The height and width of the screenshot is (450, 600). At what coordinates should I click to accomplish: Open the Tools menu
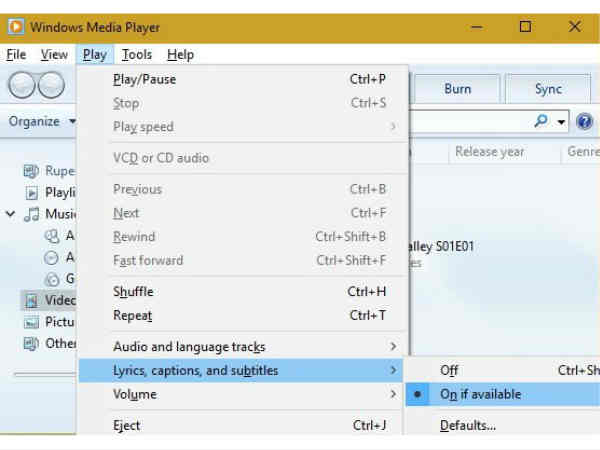137,55
